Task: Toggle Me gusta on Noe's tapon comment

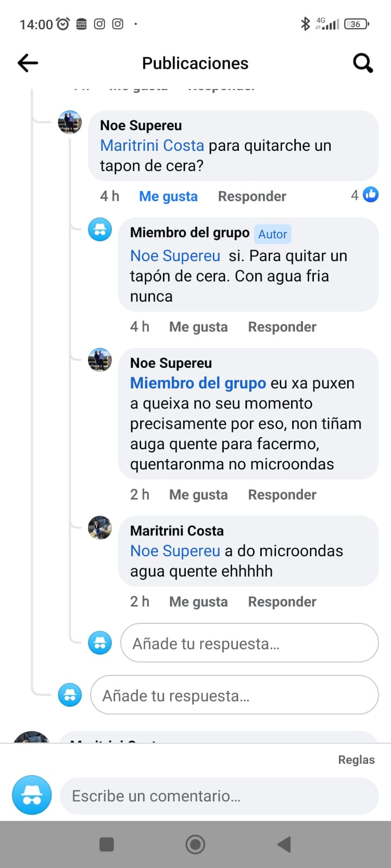Action: click(x=168, y=196)
